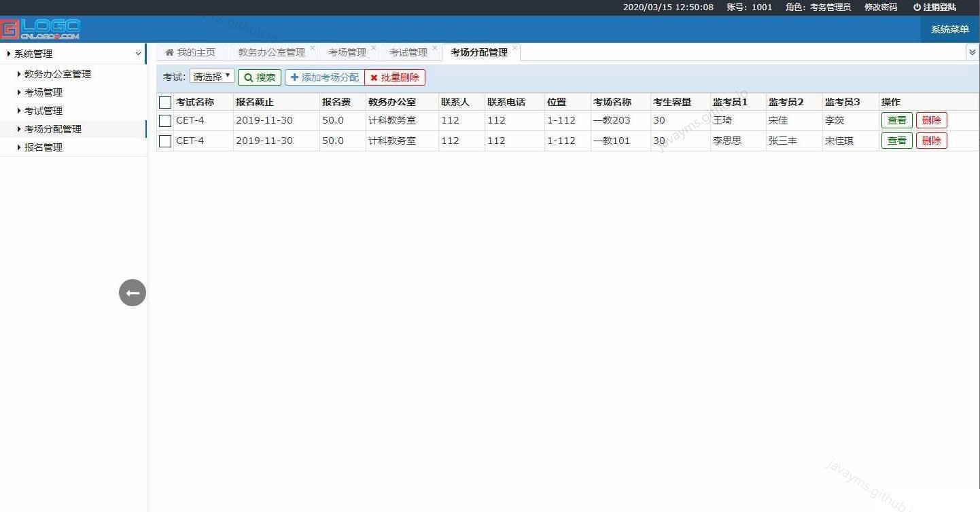Click the home icon on 我的主页 tab
This screenshot has width=980, height=512.
click(x=169, y=52)
